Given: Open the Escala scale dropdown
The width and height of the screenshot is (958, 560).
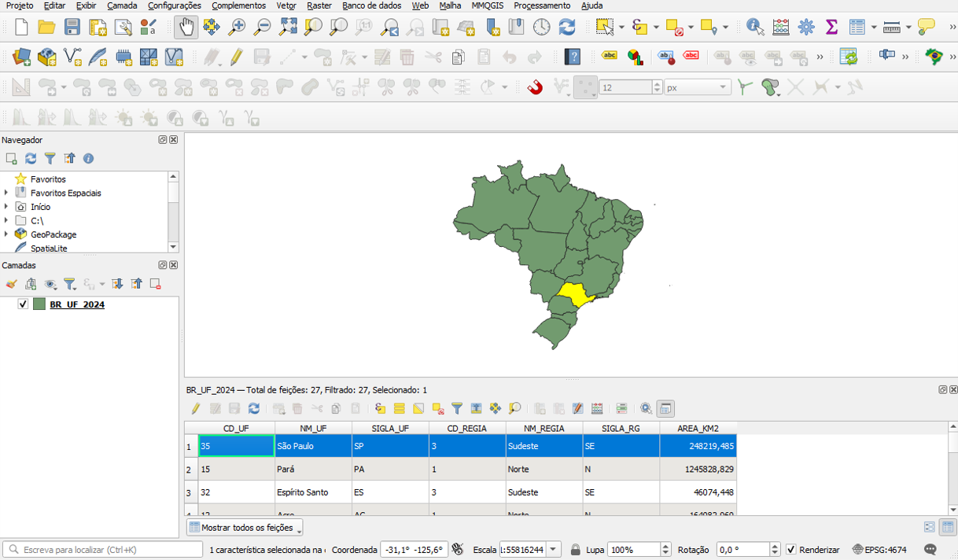Looking at the screenshot, I should 554,550.
